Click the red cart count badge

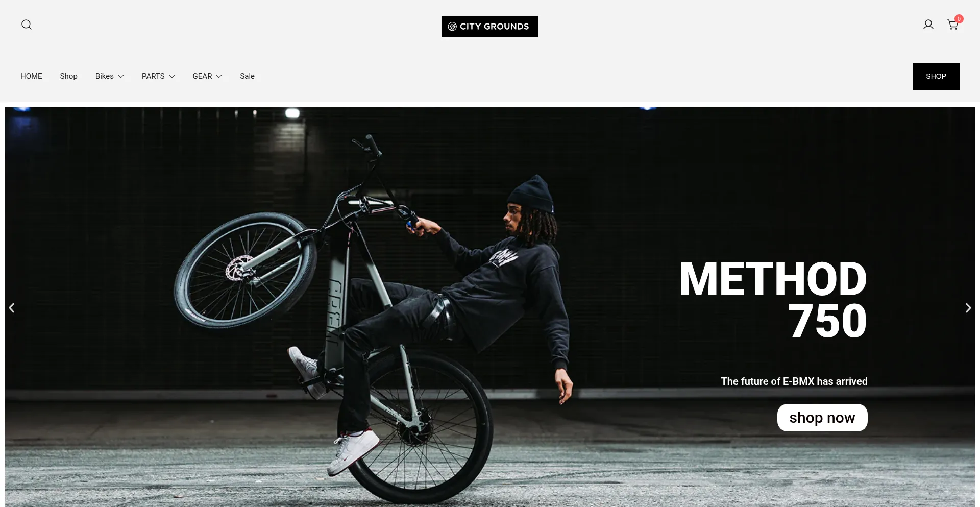tap(959, 19)
